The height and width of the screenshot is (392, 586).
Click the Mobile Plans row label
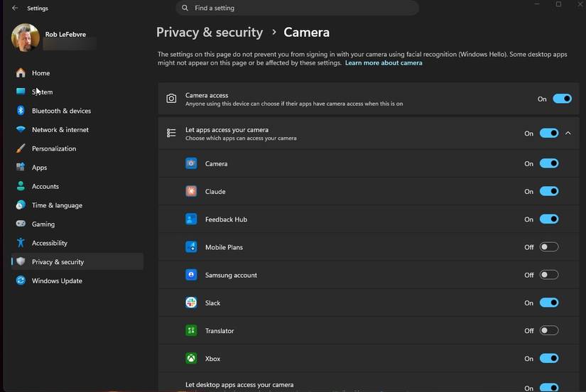point(224,247)
